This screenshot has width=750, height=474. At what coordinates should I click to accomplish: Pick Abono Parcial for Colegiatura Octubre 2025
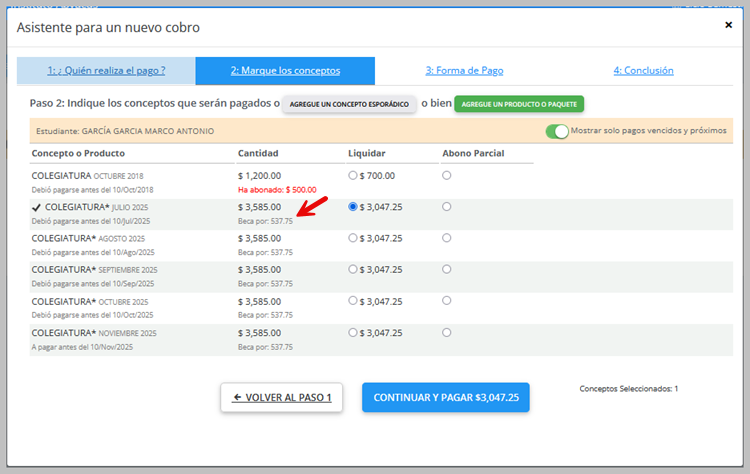pyautogui.click(x=446, y=301)
